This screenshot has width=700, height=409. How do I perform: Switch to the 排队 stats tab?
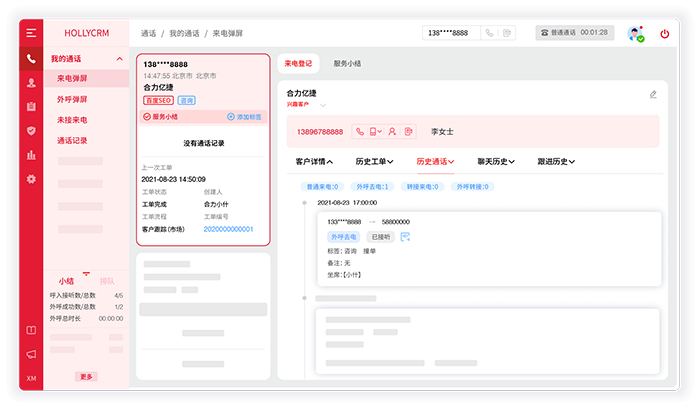(x=107, y=281)
